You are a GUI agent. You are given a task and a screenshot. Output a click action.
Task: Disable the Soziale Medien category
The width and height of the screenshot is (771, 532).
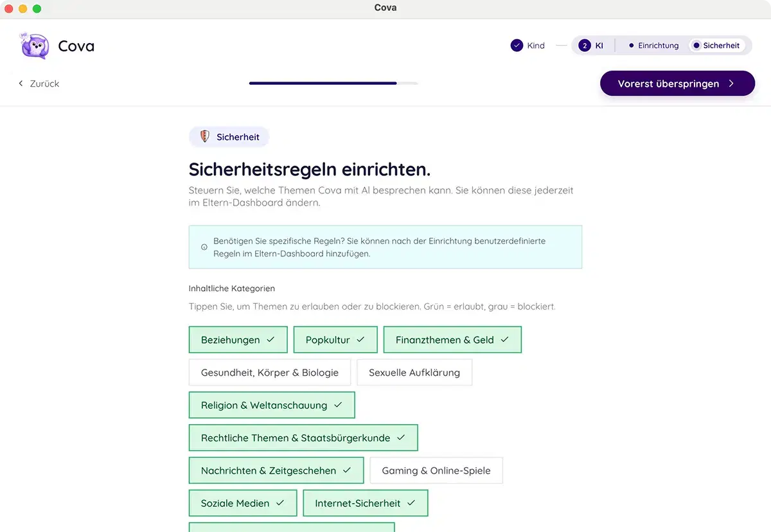(x=243, y=503)
